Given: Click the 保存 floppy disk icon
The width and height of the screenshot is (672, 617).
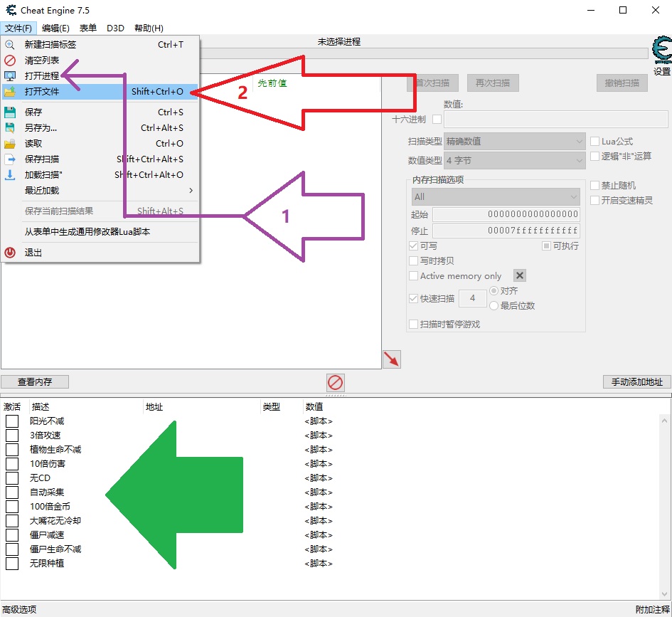Looking at the screenshot, I should tap(10, 112).
